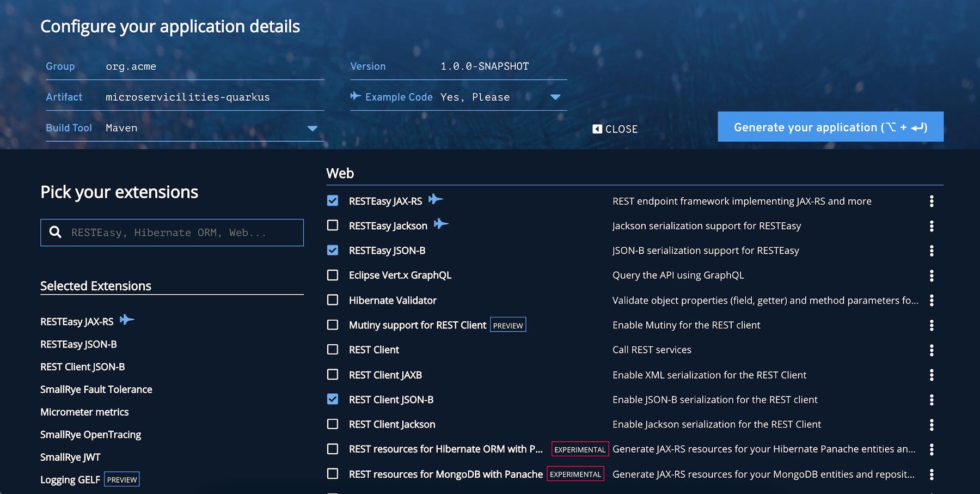Viewport: 980px width, 494px height.
Task: Click the Pick your extensions heading
Action: coord(119,192)
